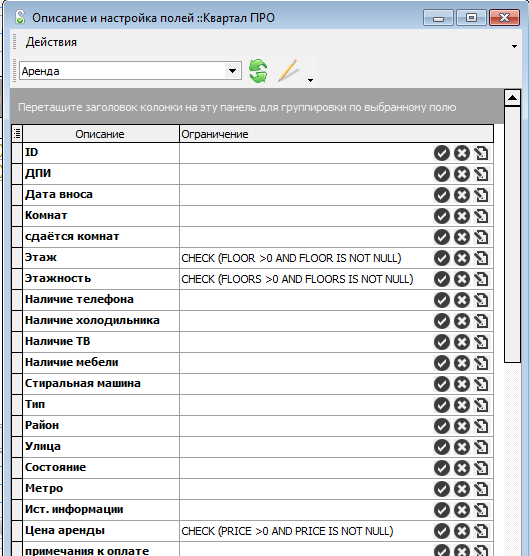Click the checkmark icon in the Этаж row
Image resolution: width=529 pixels, height=556 pixels.
click(442, 258)
